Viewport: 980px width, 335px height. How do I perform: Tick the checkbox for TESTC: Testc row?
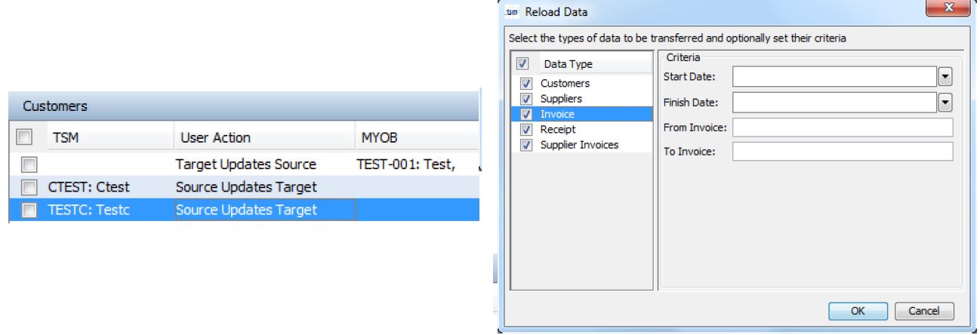click(27, 210)
